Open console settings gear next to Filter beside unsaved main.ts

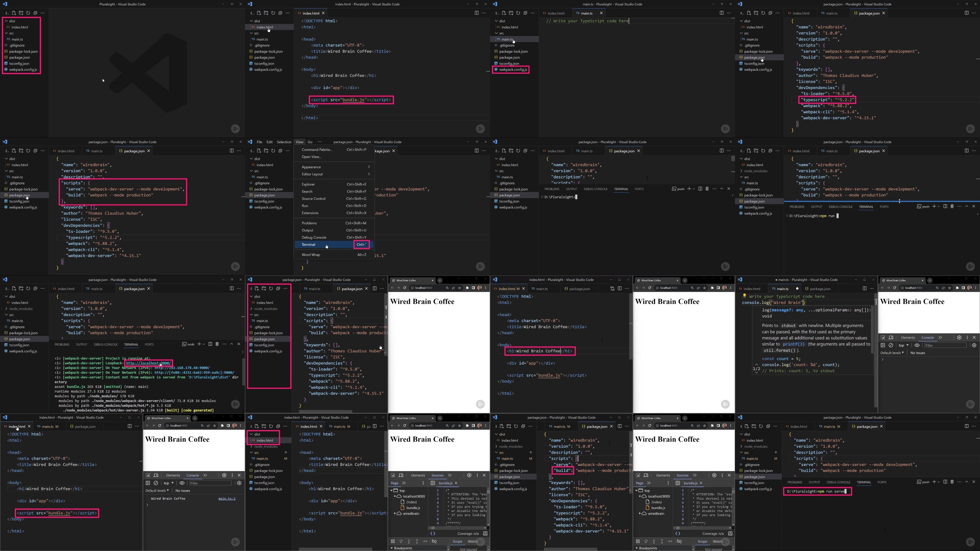(x=974, y=345)
